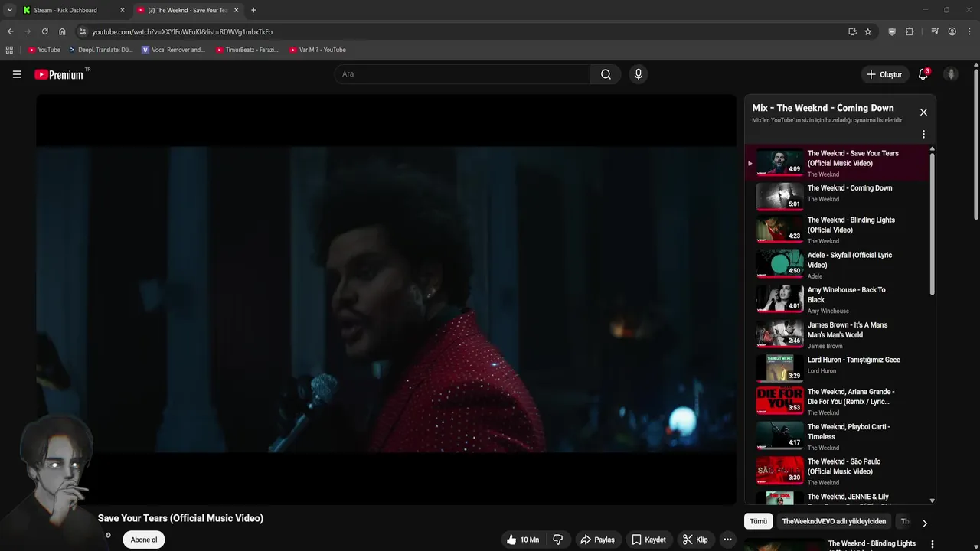This screenshot has width=980, height=551.
Task: Open Vocal Remover bookmark
Action: pyautogui.click(x=173, y=50)
